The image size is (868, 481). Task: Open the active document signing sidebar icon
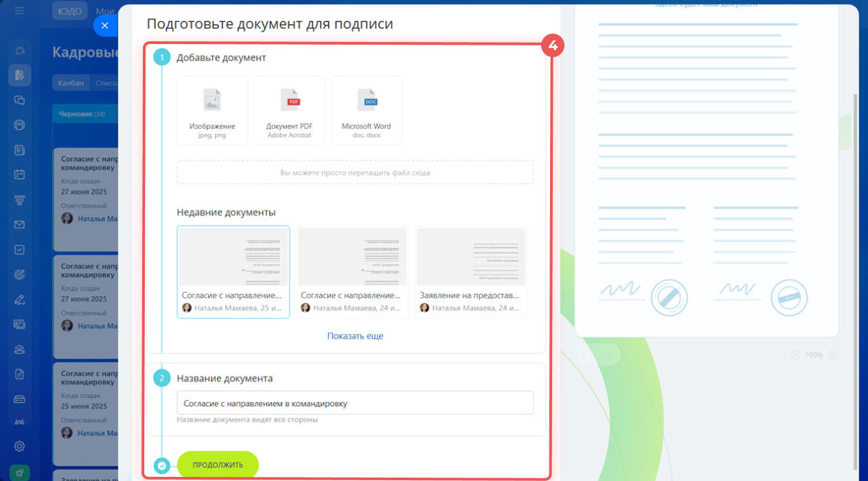click(x=19, y=75)
